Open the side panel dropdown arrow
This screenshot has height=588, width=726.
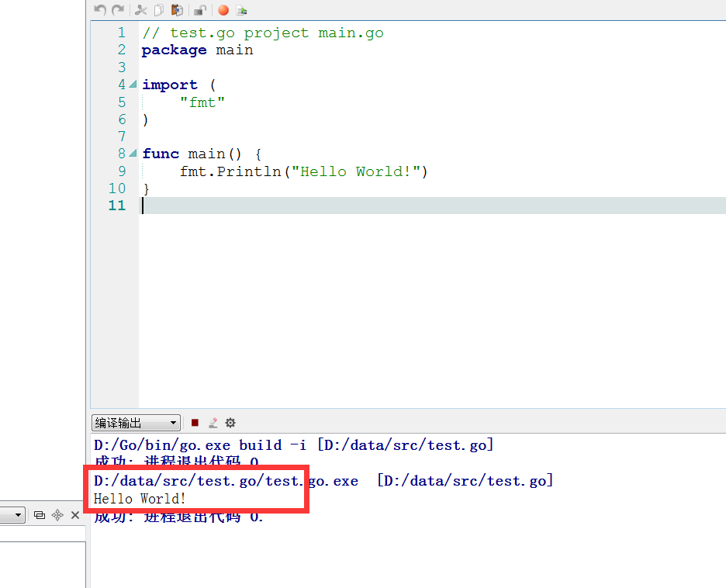point(19,515)
